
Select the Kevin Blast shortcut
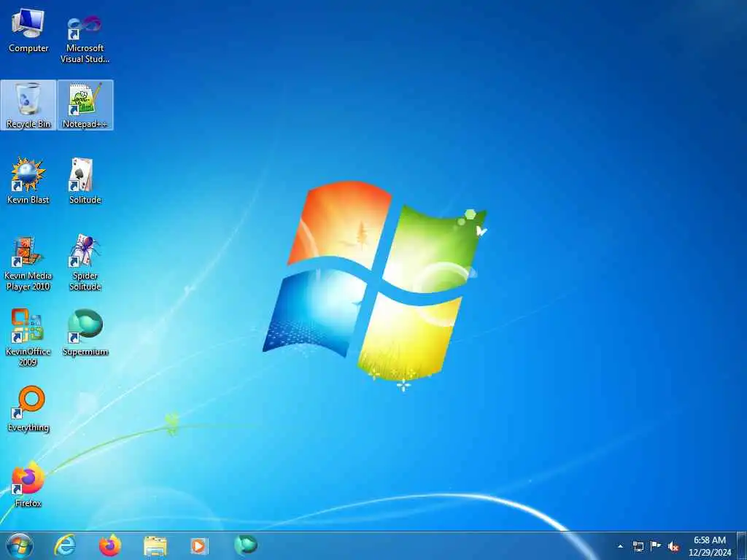(28, 181)
